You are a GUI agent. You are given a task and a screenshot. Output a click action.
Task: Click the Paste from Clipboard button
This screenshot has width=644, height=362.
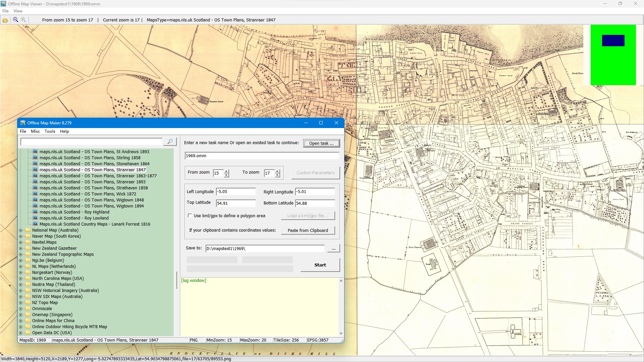click(x=308, y=231)
